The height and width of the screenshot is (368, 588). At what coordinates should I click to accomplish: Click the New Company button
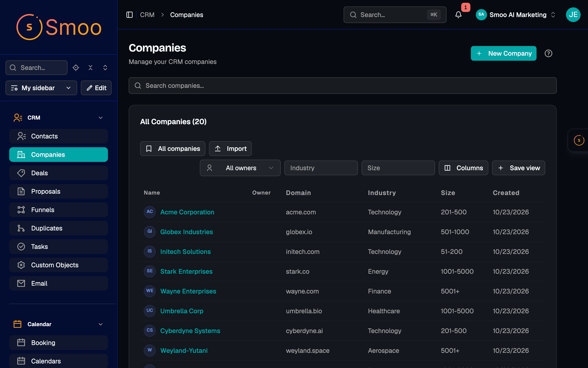[503, 53]
